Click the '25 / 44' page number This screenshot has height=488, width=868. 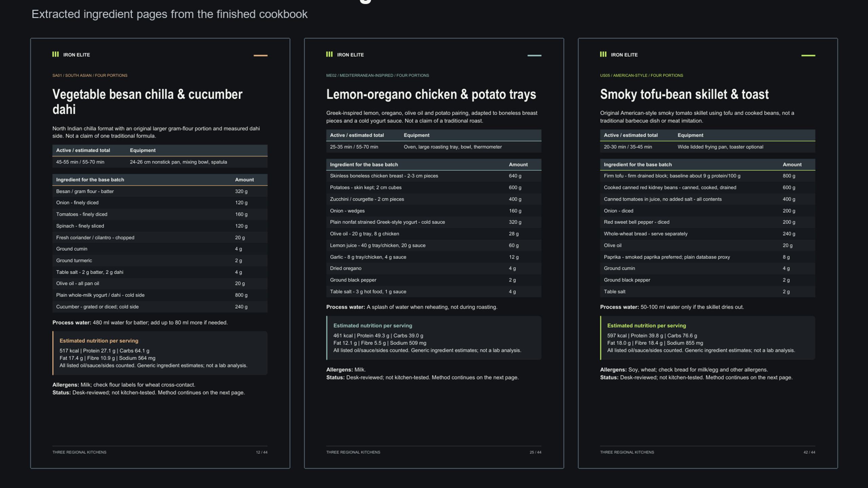point(535,452)
